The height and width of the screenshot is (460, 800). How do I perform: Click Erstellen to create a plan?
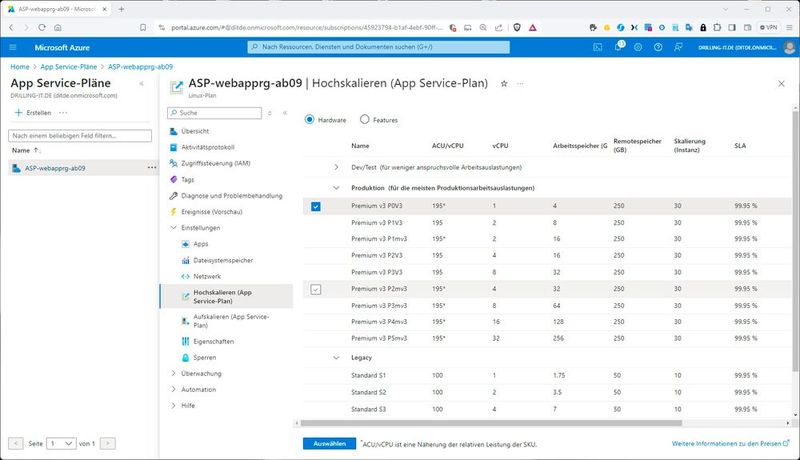[x=33, y=113]
